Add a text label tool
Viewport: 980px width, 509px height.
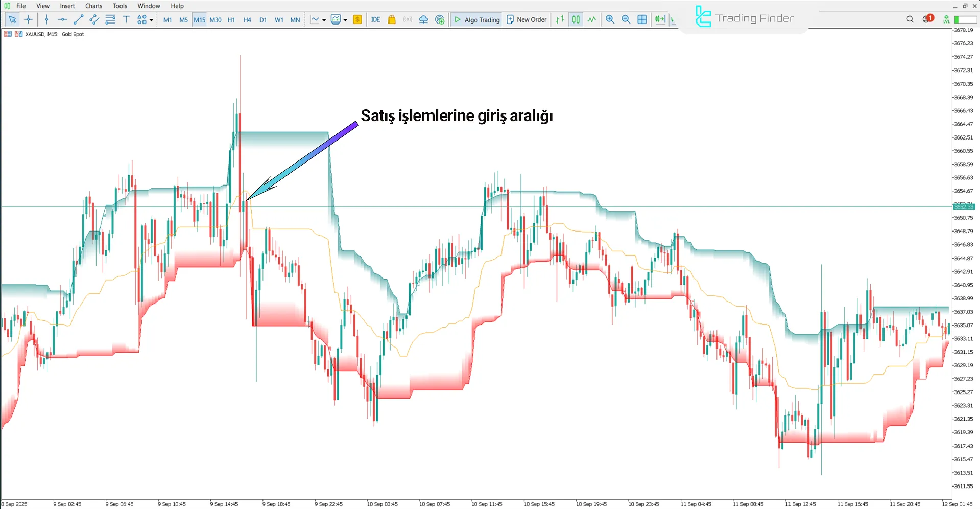126,19
